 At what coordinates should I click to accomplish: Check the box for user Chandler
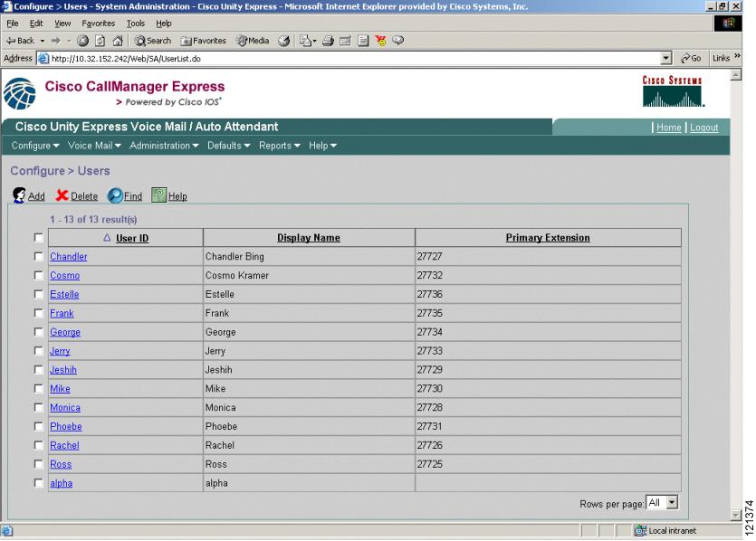point(39,256)
